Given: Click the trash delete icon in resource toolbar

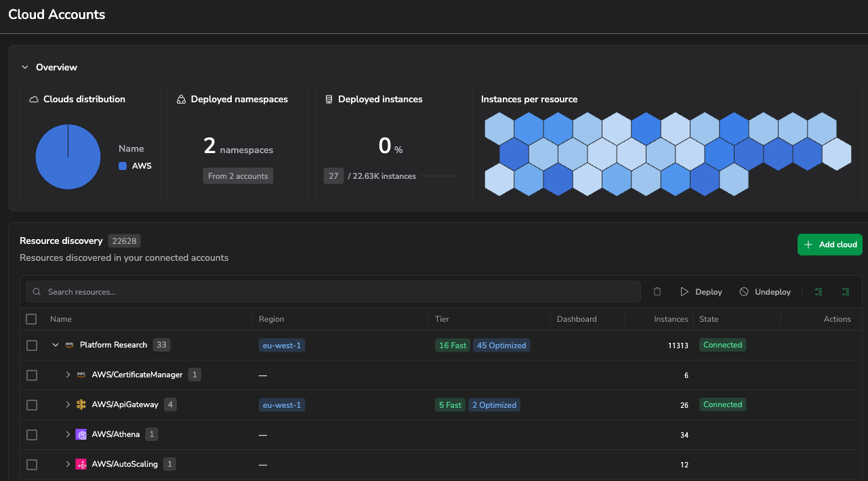Looking at the screenshot, I should (657, 292).
